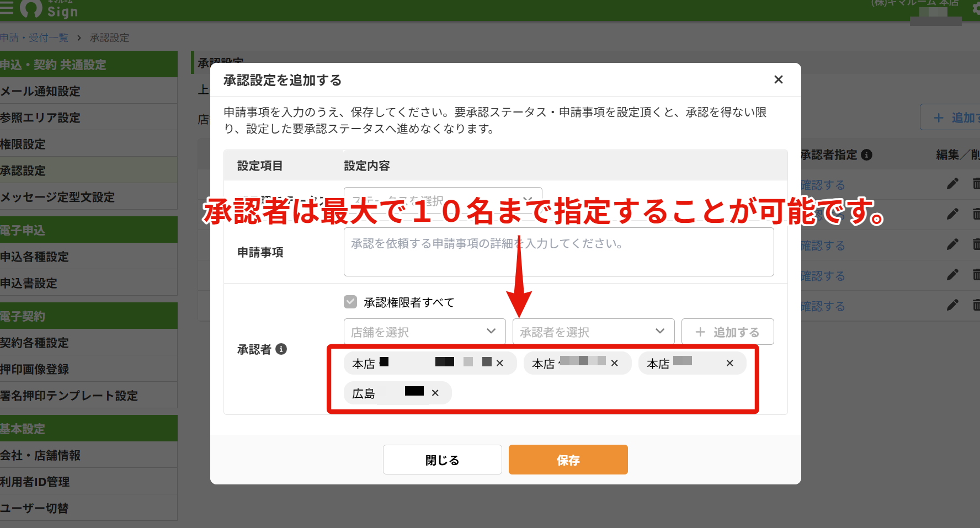This screenshot has width=980, height=528.
Task: Click the 設定内容 column header
Action: (367, 166)
